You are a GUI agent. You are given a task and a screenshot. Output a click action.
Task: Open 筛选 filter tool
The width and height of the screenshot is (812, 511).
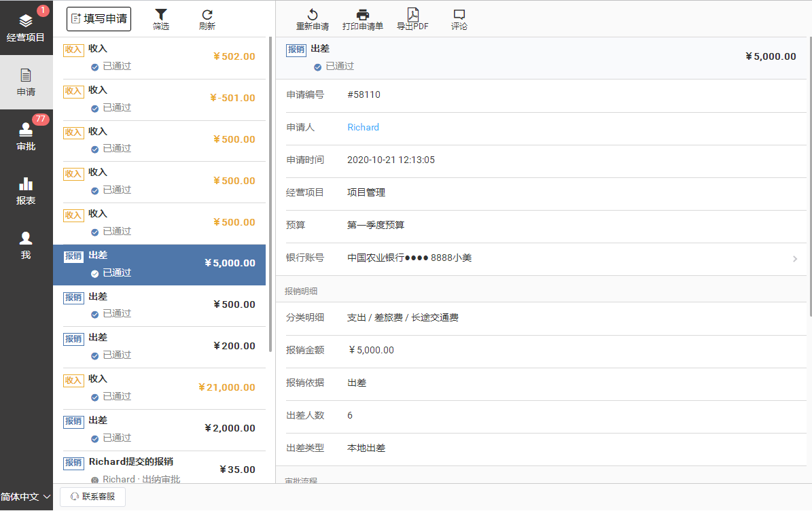click(x=161, y=19)
